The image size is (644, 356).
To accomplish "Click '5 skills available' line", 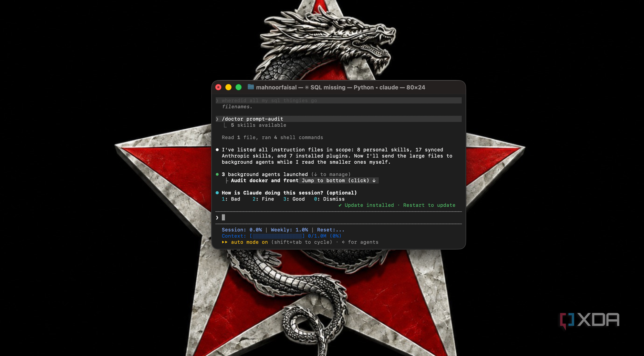I will (258, 125).
